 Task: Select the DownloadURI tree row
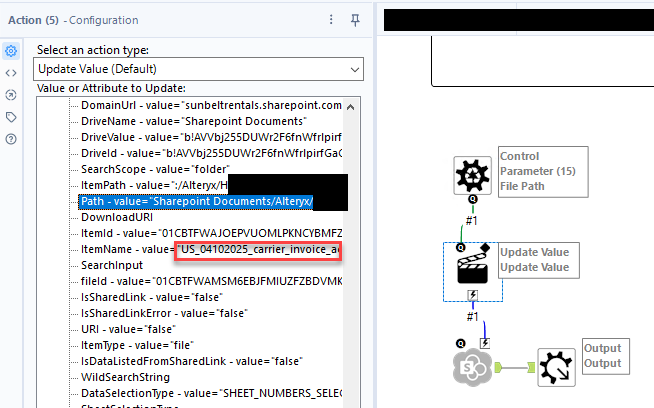[117, 217]
